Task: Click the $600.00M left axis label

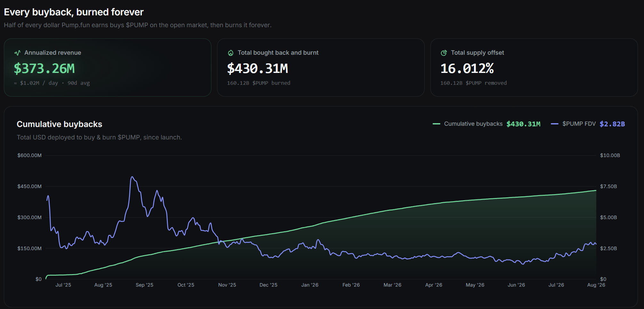Action: pyautogui.click(x=29, y=155)
